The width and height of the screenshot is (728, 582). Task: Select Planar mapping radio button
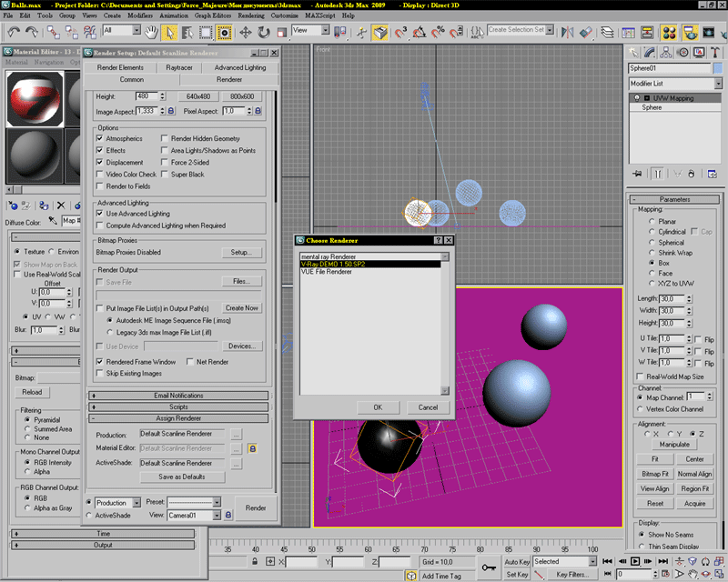point(652,221)
